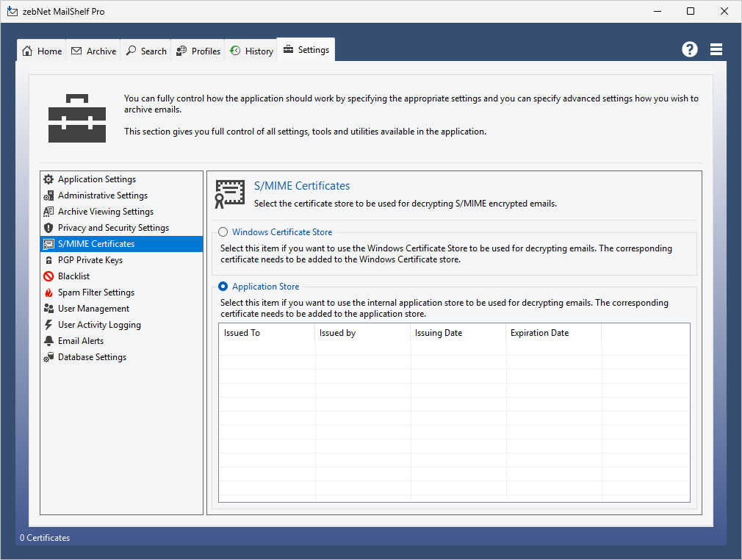Click the Spam Filter Settings flame icon
The image size is (742, 560).
point(48,292)
